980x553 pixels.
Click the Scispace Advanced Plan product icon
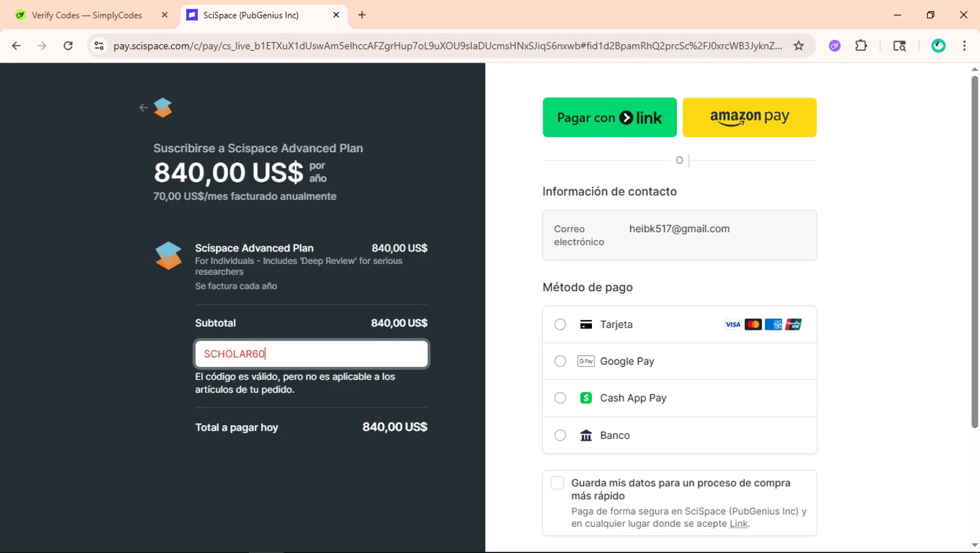tap(169, 256)
